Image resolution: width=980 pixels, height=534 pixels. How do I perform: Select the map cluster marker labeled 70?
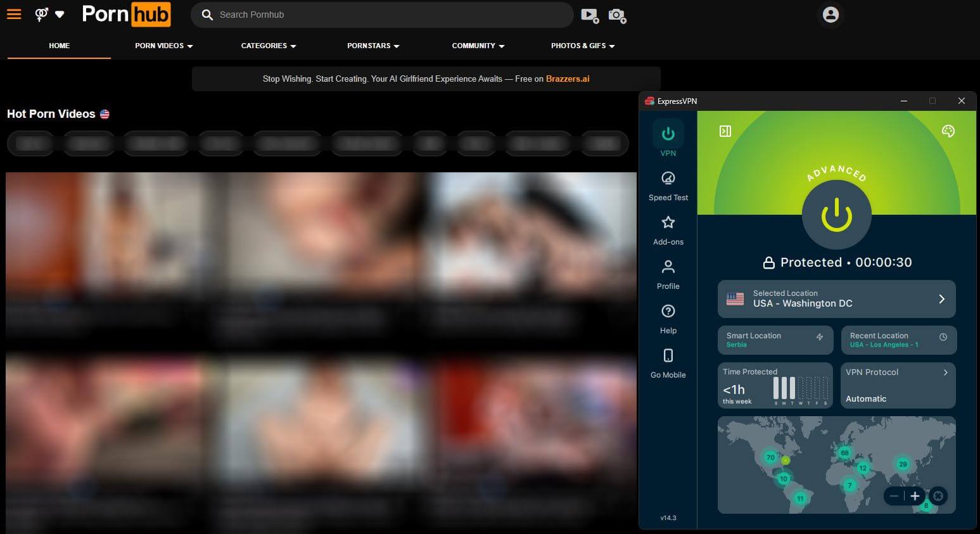770,457
